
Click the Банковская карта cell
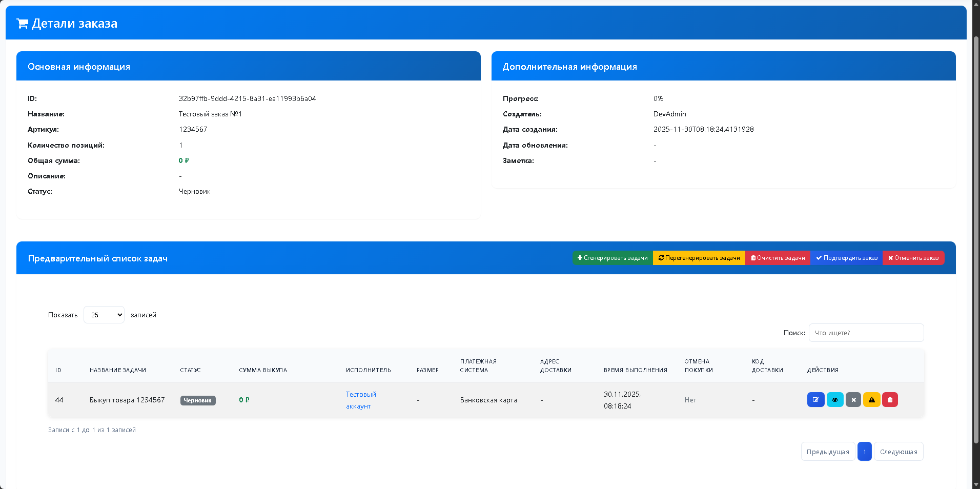coord(488,400)
